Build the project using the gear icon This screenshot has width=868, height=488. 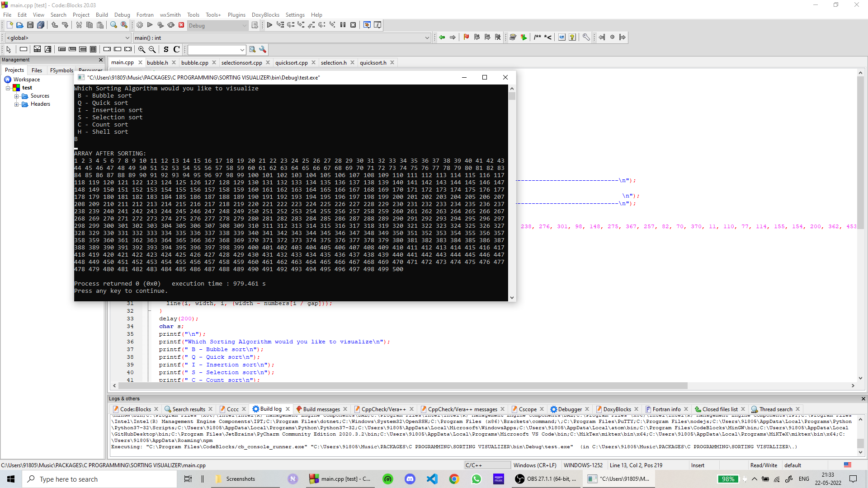139,25
